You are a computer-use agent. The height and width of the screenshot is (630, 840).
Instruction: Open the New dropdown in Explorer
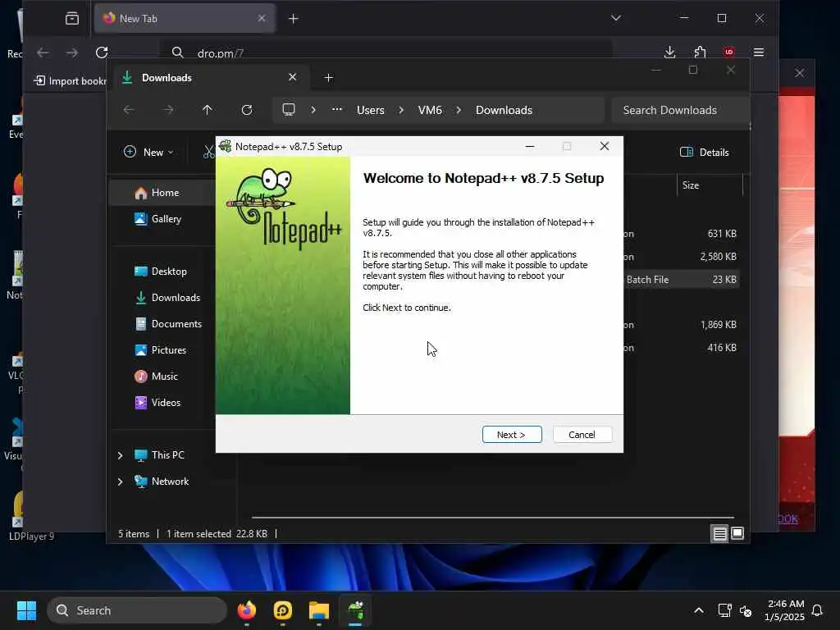point(148,152)
